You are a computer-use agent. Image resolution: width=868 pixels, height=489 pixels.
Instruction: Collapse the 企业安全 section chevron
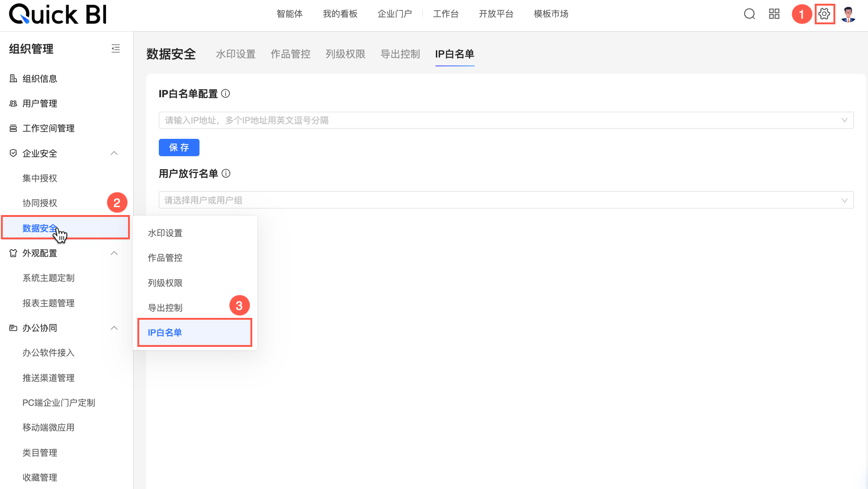tap(114, 153)
